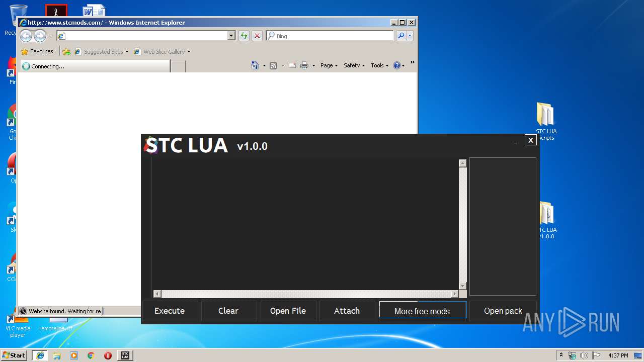Select the Connecting... browser tab

coord(95,66)
